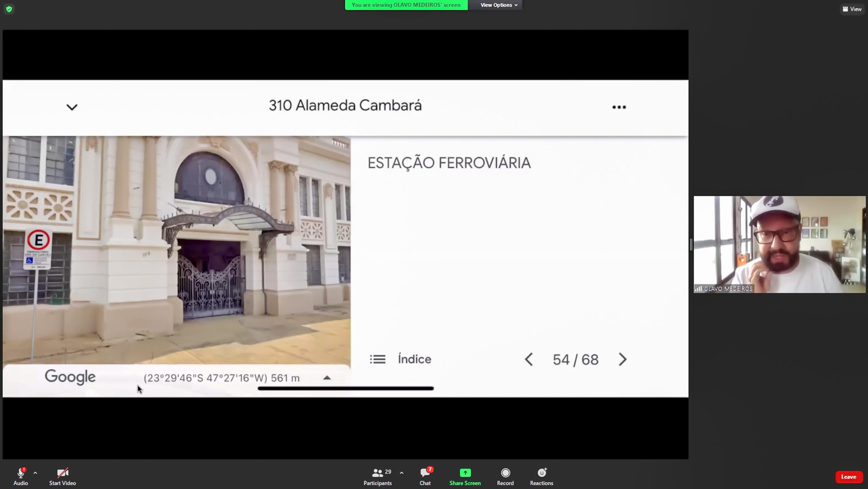Expand the audio options caret
Viewport: 868px width, 489px height.
[35, 473]
